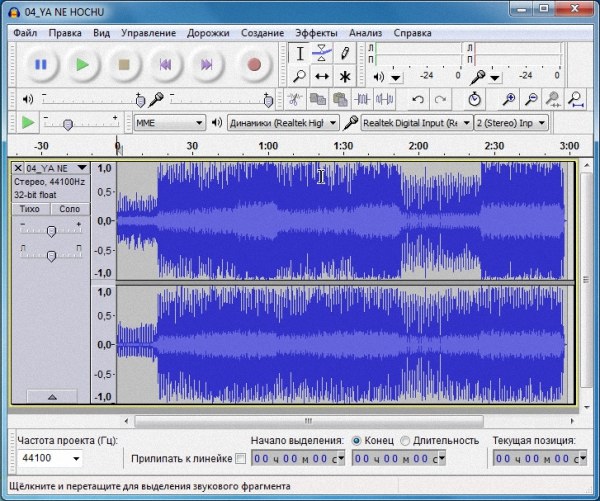Screen dimensions: 600x501
Task: Click the 'Соло' button on the track
Action: (x=69, y=209)
